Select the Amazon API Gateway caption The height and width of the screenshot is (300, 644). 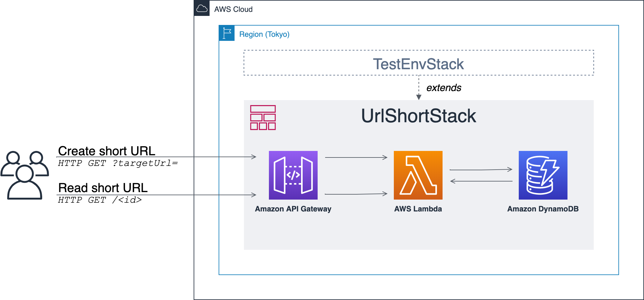point(293,209)
